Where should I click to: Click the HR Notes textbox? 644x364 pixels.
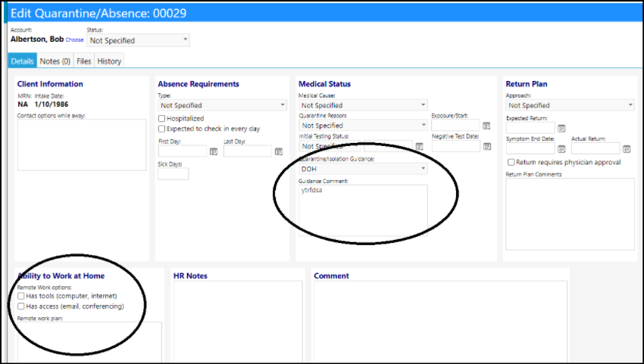238,322
